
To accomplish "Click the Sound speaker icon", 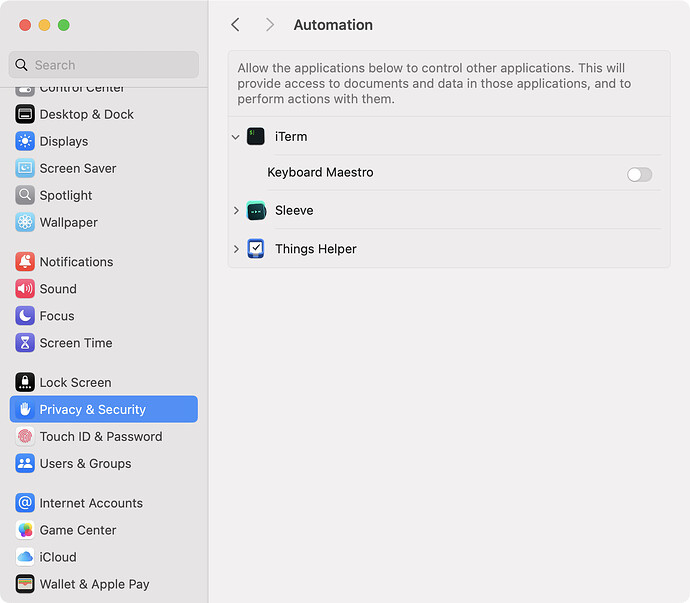I will click(25, 289).
